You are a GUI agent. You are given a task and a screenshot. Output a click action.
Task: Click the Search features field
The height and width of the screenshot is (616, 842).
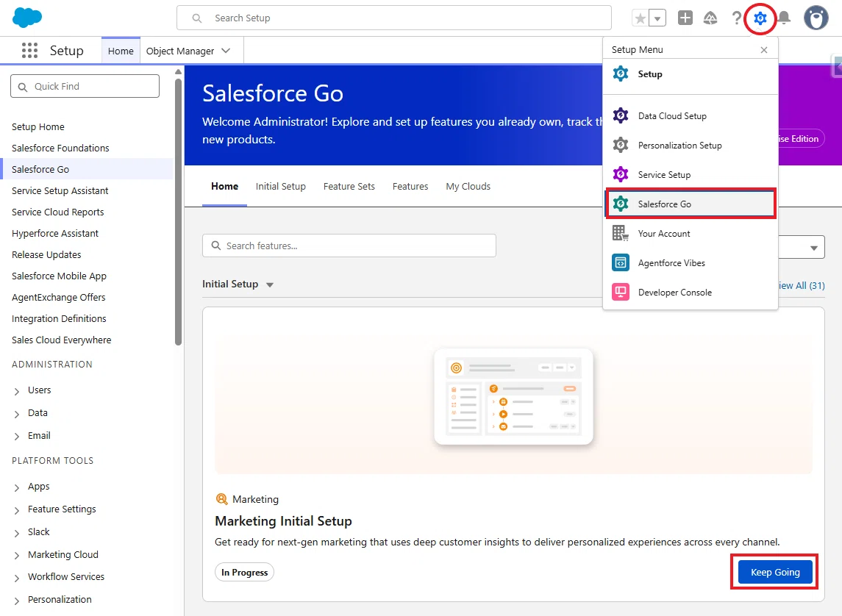(x=349, y=246)
